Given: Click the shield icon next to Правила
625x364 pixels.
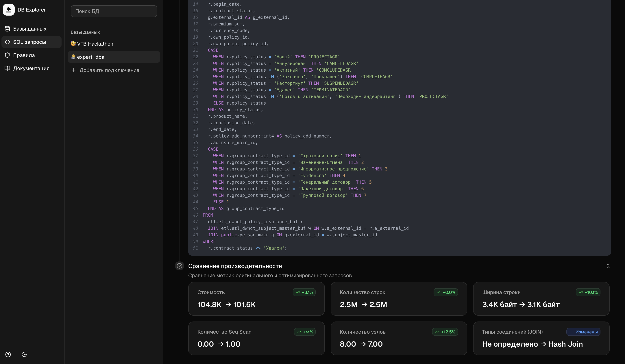Looking at the screenshot, I should click(8, 55).
